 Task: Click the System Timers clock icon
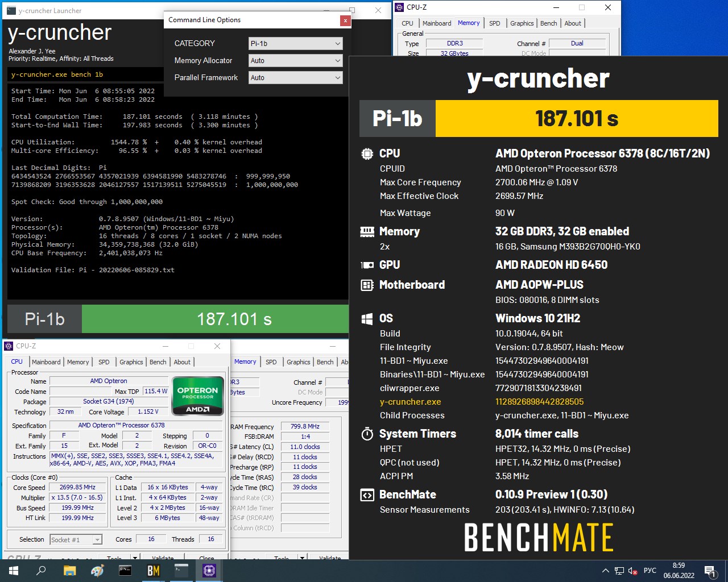coord(367,434)
